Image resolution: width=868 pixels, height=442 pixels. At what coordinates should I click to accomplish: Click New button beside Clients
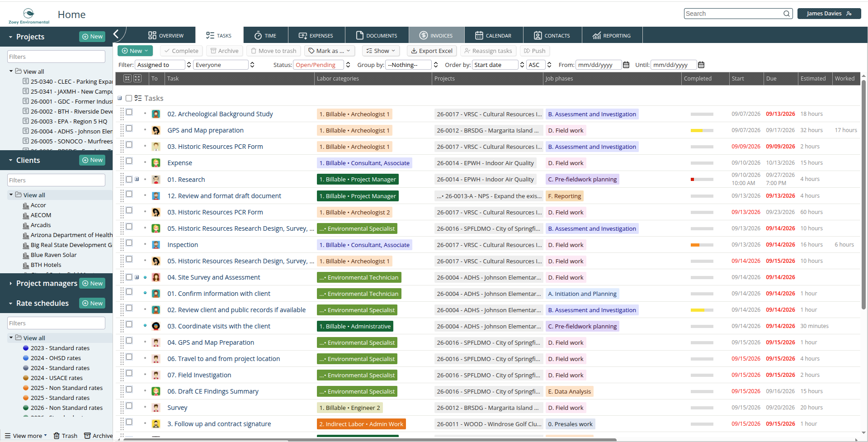point(92,160)
